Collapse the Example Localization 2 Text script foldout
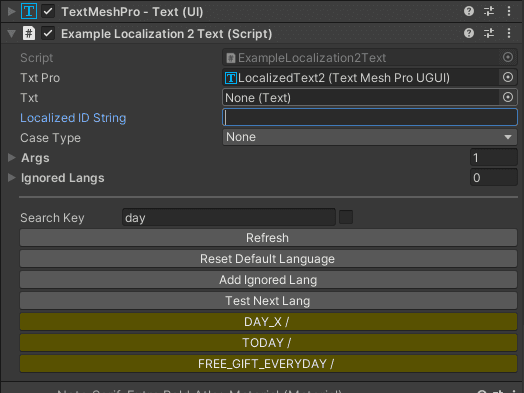 click(11, 34)
